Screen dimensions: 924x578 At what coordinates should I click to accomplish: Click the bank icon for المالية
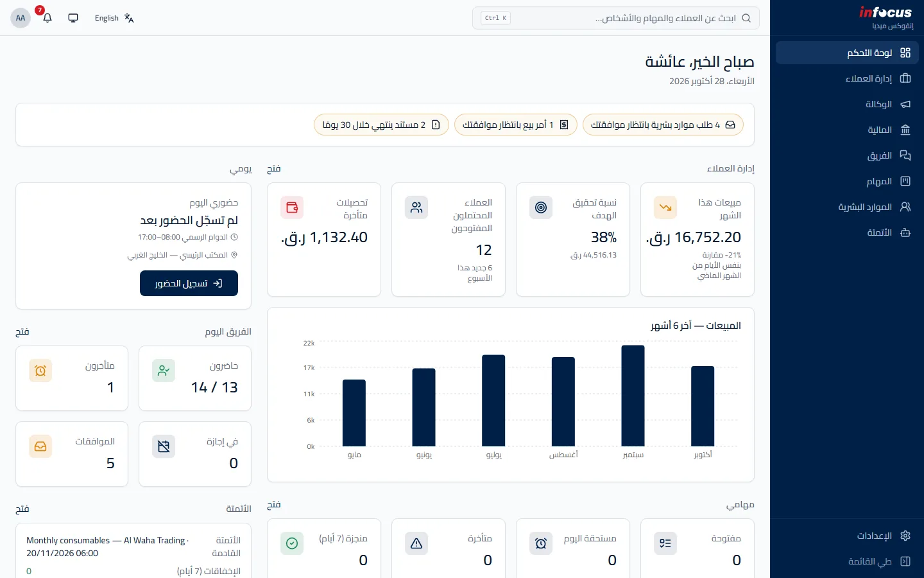tap(905, 130)
